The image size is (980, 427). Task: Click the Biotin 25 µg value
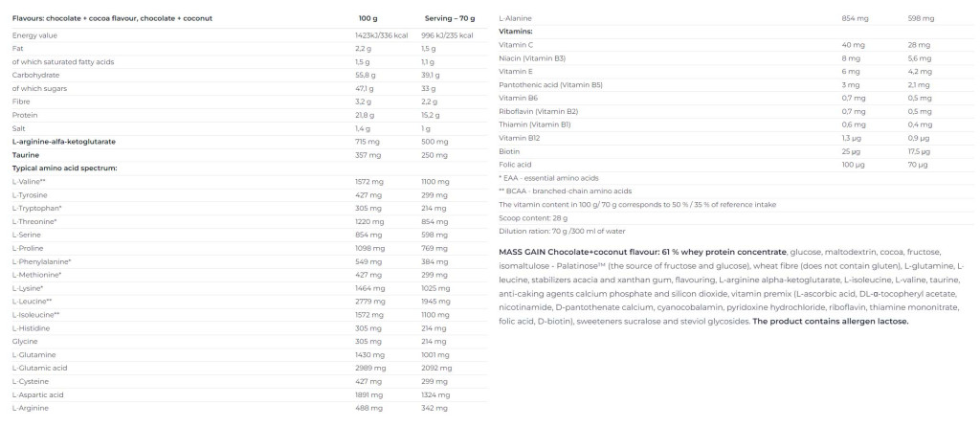pos(851,151)
